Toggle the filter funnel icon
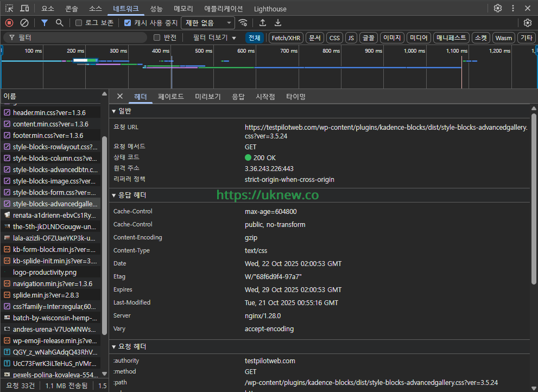 [x=45, y=23]
